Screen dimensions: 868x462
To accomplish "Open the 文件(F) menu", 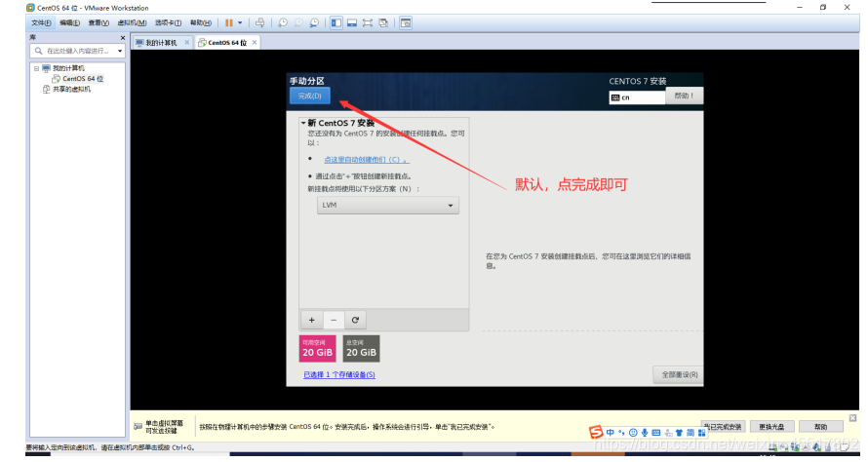I will point(41,22).
